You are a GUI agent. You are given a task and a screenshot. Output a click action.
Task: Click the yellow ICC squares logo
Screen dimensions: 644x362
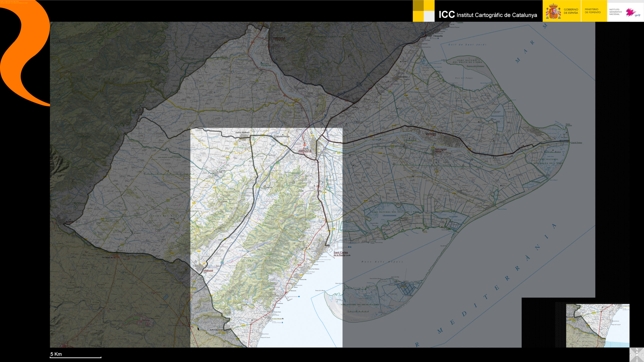pyautogui.click(x=424, y=11)
